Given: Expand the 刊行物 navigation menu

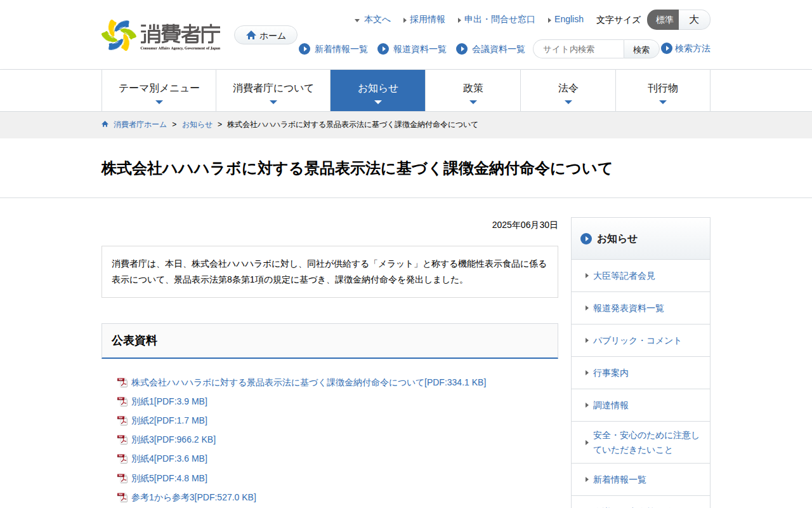Looking at the screenshot, I should [x=663, y=91].
